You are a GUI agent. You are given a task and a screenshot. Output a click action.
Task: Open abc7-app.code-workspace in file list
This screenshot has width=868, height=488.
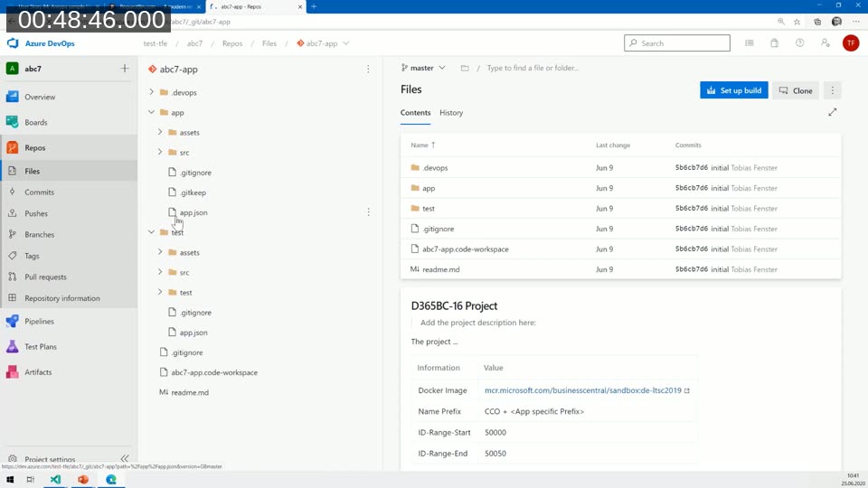[x=465, y=249]
